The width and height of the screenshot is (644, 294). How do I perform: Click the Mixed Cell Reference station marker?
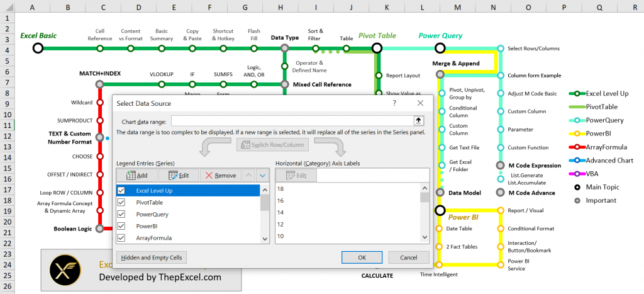tap(284, 84)
